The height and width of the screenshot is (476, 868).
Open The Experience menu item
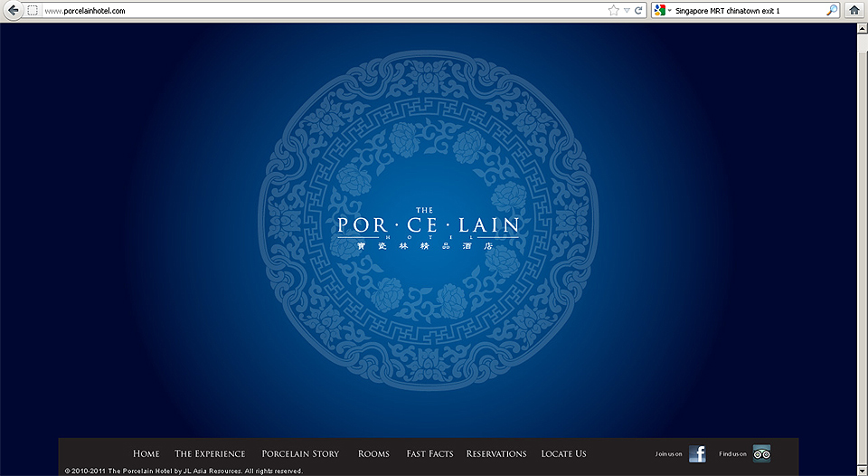[x=210, y=454]
